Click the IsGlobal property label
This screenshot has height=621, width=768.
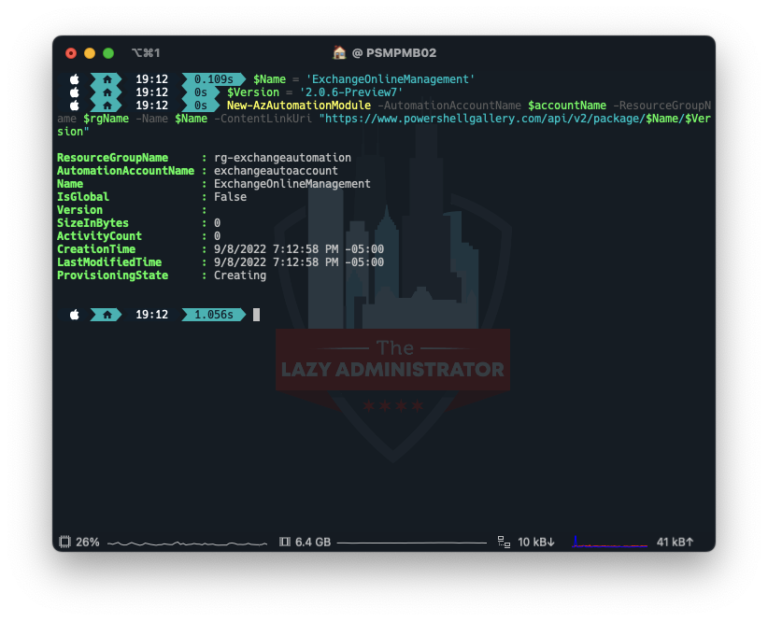(83, 197)
